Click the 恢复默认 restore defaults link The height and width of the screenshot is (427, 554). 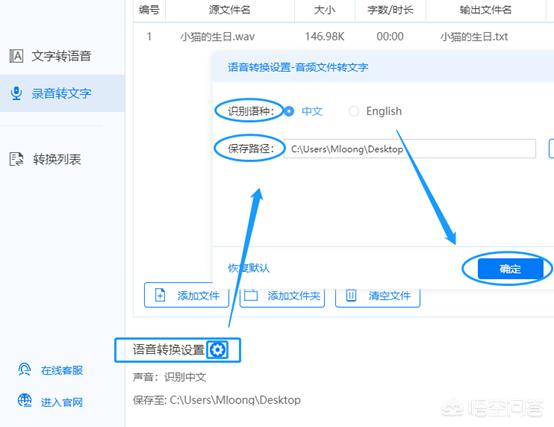coord(248,268)
